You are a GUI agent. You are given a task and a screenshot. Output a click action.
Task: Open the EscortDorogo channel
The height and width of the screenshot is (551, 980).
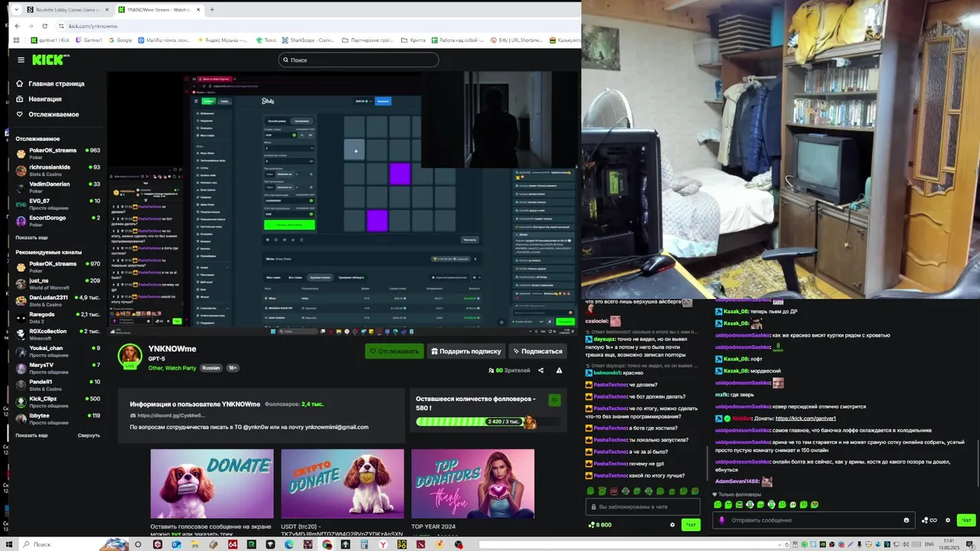tap(58, 220)
